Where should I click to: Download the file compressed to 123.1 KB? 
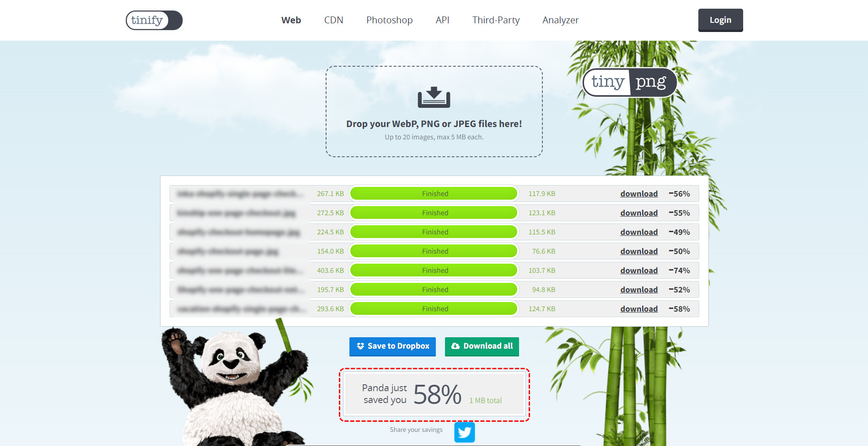(x=639, y=213)
